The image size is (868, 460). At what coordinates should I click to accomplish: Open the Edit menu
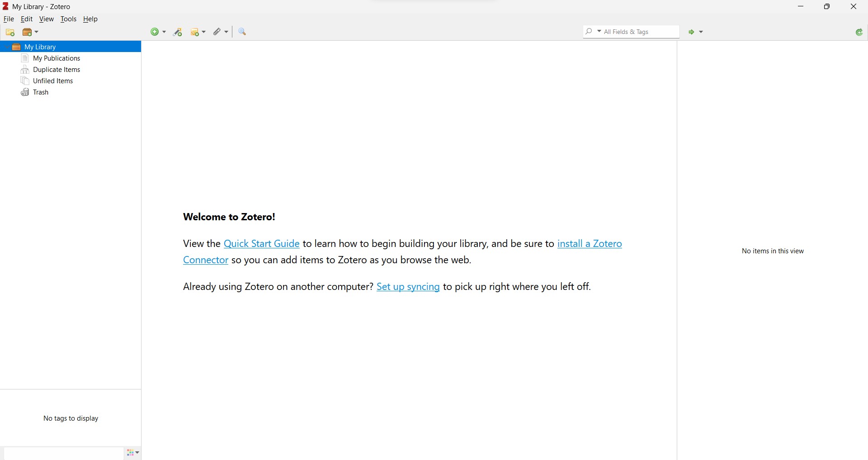[x=27, y=19]
